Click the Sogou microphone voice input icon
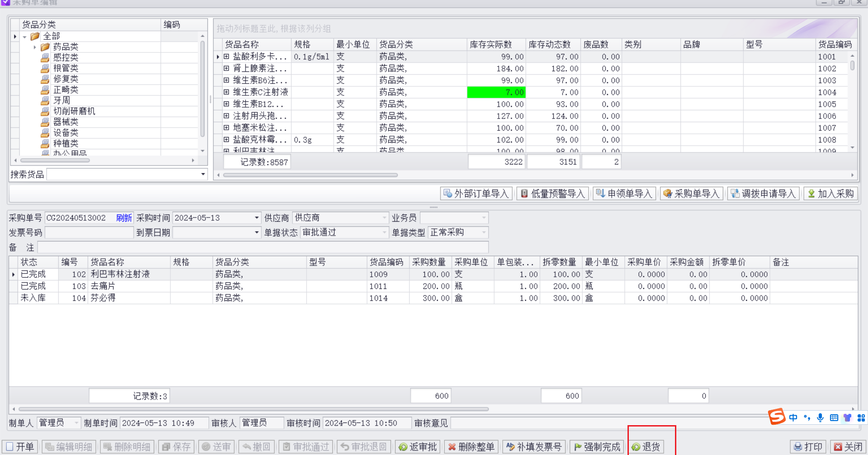This screenshot has height=455, width=868. pyautogui.click(x=820, y=417)
